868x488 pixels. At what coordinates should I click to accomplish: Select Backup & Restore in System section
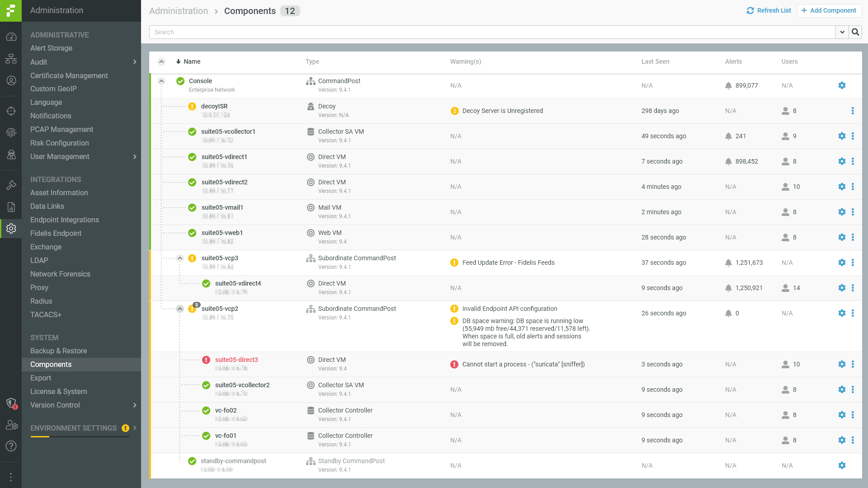coord(59,351)
